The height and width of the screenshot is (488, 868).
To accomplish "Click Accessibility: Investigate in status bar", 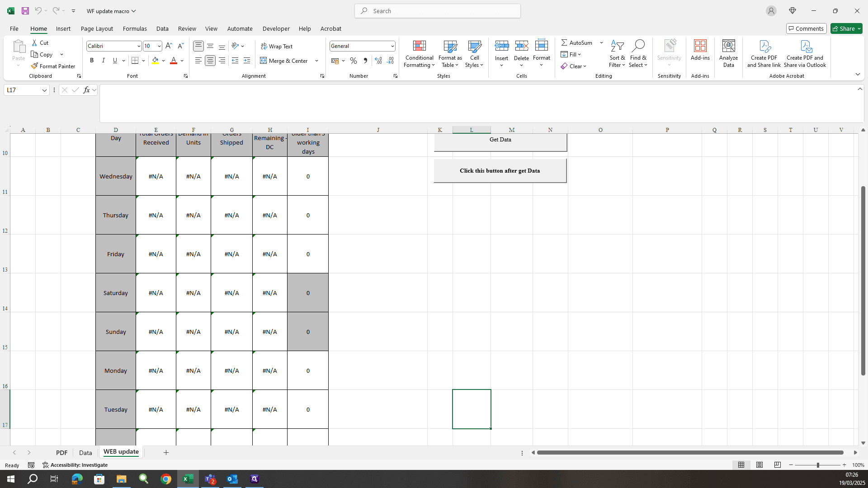I will 75,465.
